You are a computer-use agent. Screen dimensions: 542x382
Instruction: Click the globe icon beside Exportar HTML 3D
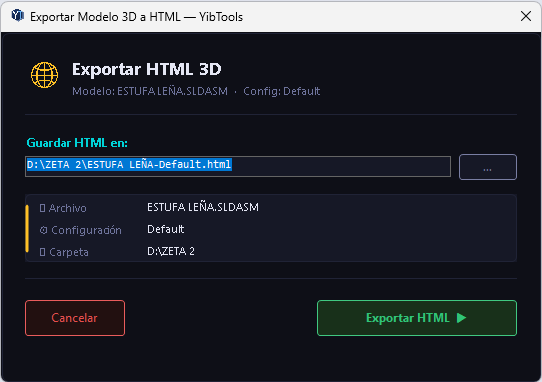45,75
